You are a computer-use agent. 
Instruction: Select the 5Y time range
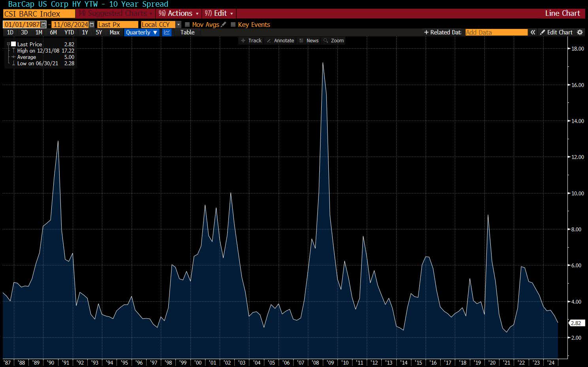pyautogui.click(x=99, y=32)
